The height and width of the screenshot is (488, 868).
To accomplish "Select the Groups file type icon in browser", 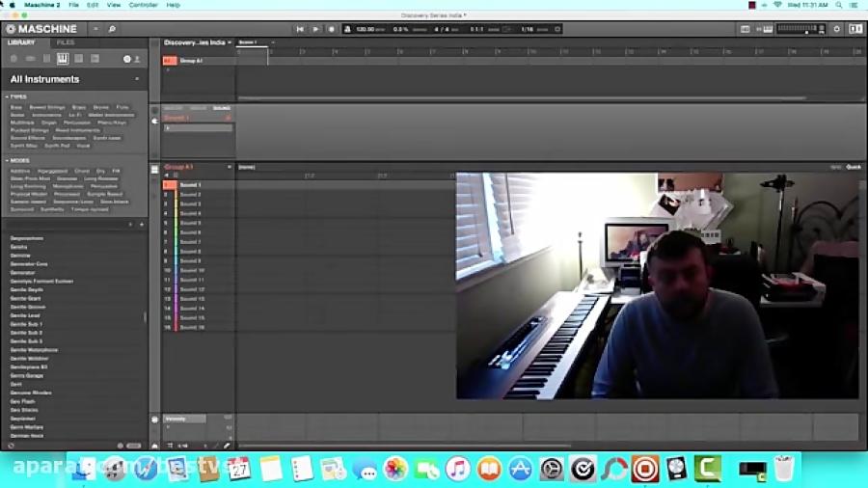I will click(x=31, y=59).
